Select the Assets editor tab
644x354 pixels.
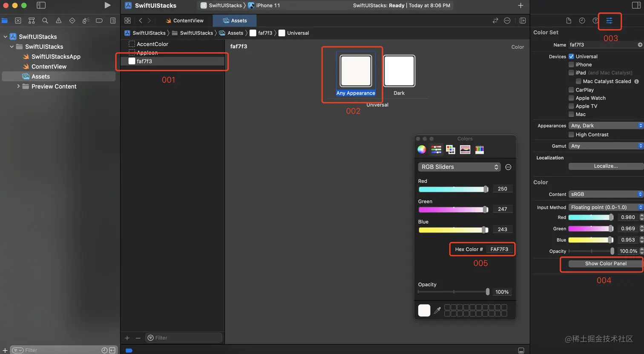coord(235,20)
